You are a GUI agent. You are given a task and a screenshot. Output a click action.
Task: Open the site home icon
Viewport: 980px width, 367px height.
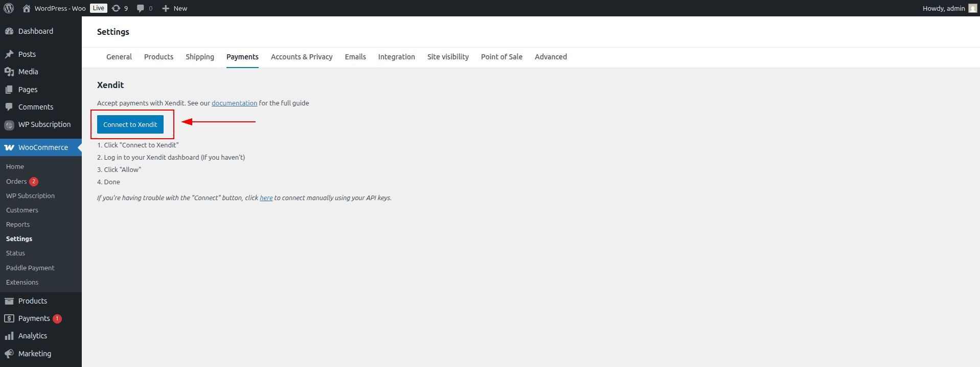tap(27, 8)
